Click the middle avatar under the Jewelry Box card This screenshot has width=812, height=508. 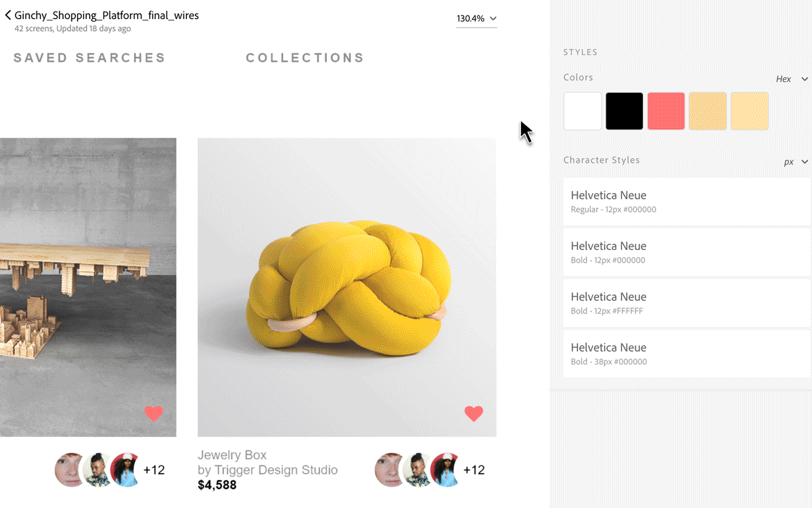click(x=418, y=470)
